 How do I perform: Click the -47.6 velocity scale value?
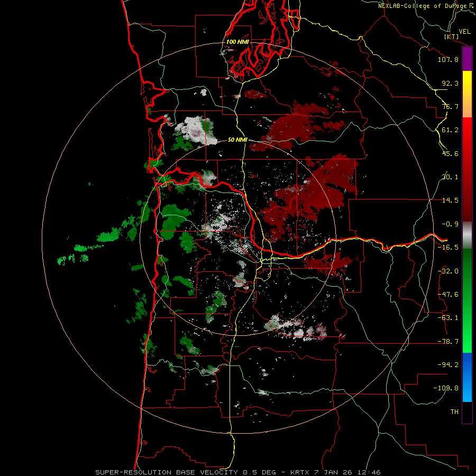[x=448, y=295]
